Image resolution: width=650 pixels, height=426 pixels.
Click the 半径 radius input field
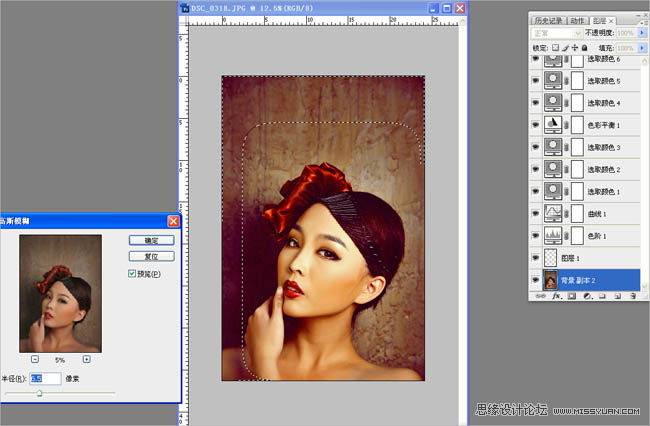pos(45,379)
